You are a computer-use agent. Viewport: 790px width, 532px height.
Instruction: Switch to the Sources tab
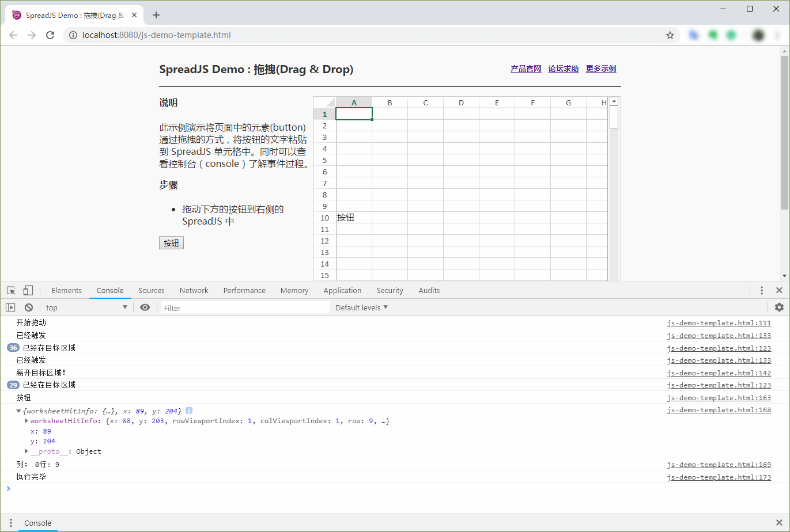152,290
